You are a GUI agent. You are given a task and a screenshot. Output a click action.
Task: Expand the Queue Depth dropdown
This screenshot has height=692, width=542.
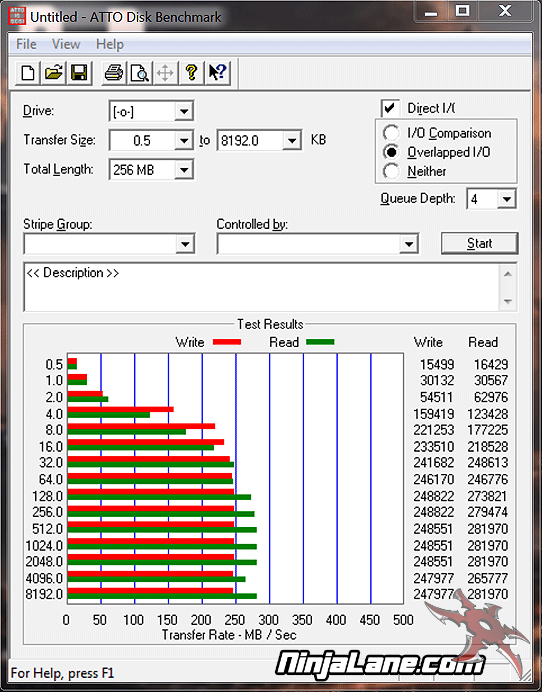click(x=506, y=199)
